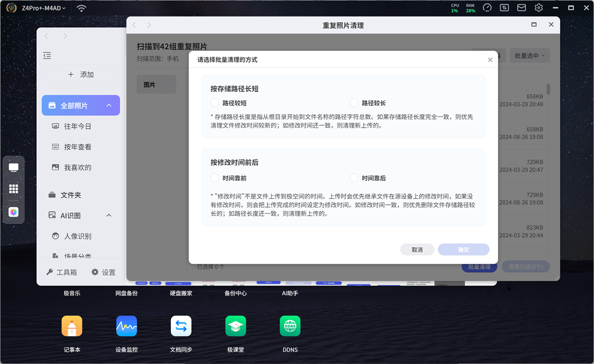The height and width of the screenshot is (364, 594).
Task: Click back arrow in photo app window
Action: pyautogui.click(x=47, y=36)
